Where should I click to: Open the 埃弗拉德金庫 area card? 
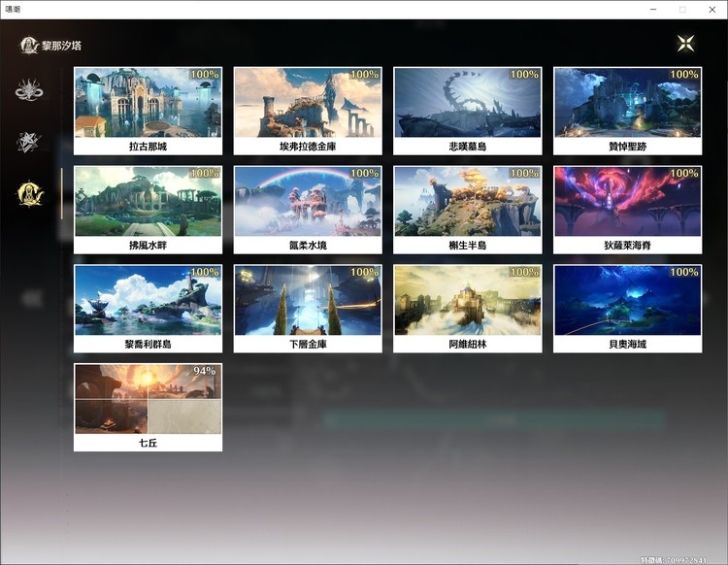308,111
